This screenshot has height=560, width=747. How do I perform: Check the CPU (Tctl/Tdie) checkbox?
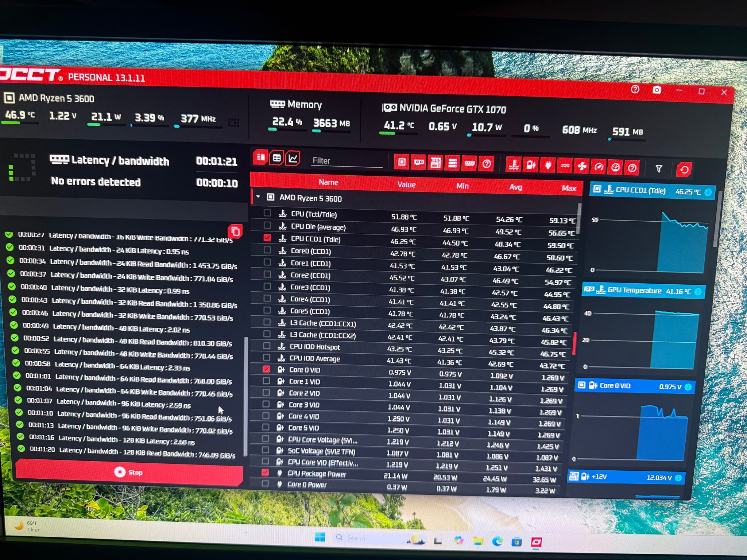pyautogui.click(x=267, y=213)
